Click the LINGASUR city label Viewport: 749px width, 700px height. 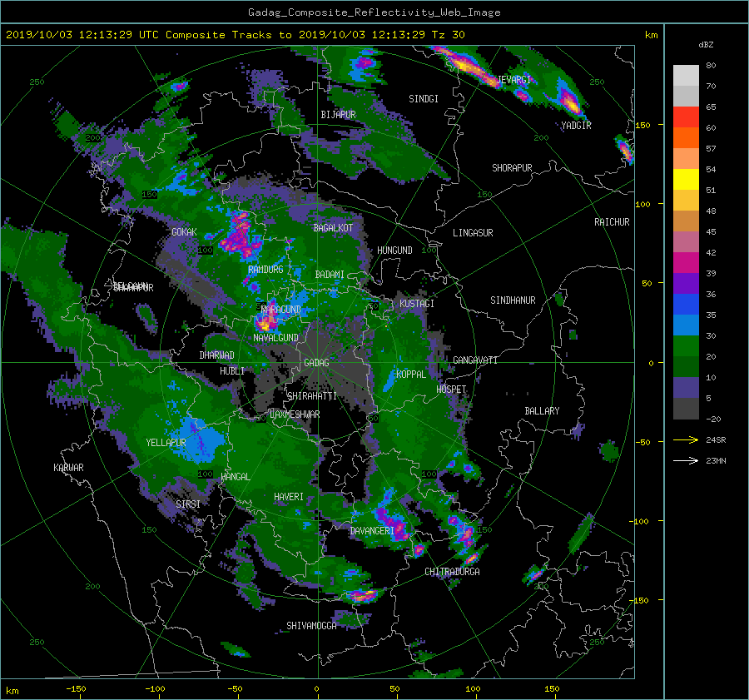473,233
